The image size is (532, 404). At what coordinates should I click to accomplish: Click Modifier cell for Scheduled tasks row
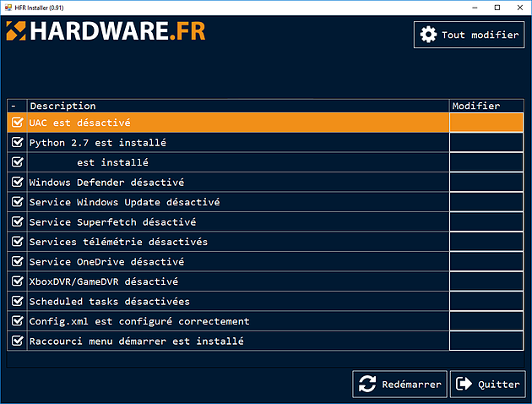coord(486,302)
